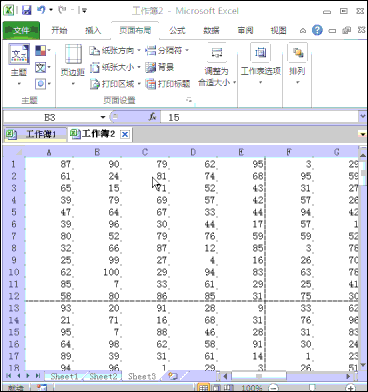
Task: Click the vertical scrollbar down arrow
Action: click(363, 366)
